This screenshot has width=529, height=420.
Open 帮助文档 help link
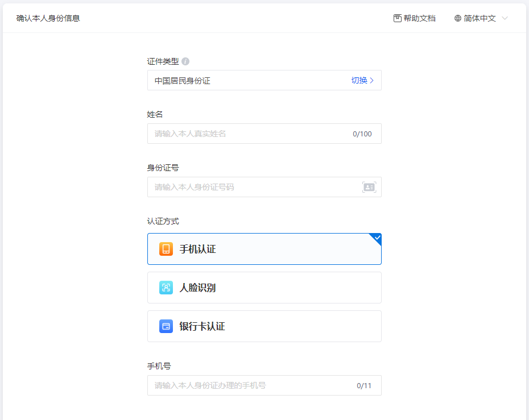coord(419,18)
